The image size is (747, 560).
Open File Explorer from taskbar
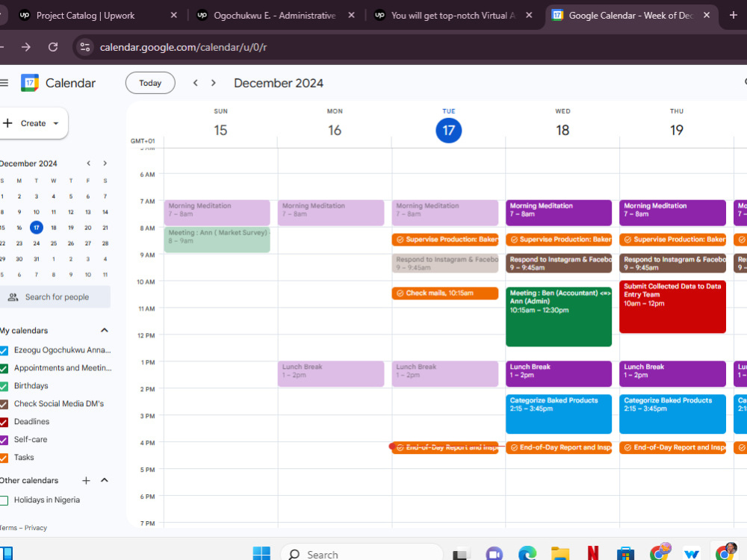[x=560, y=554]
